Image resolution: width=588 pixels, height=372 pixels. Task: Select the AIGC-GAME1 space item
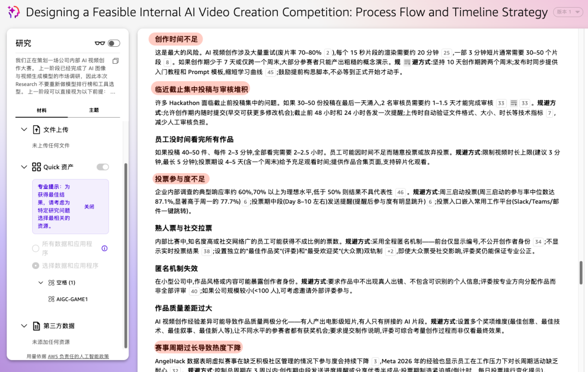pyautogui.click(x=72, y=299)
